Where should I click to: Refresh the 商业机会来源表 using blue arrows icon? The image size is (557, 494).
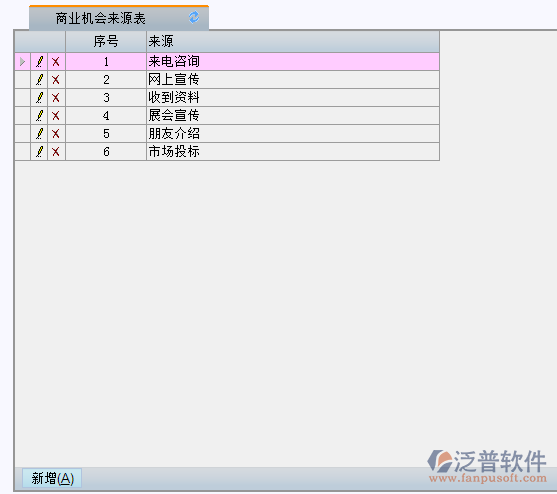194,17
